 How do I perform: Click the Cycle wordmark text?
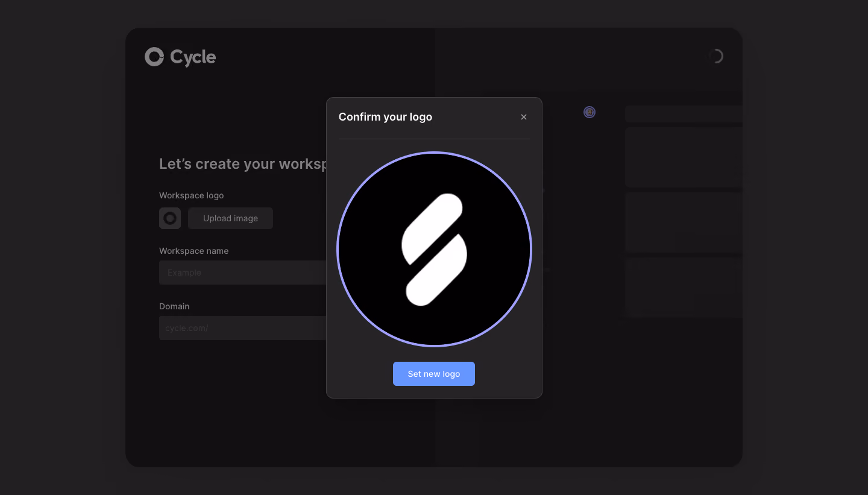point(193,57)
